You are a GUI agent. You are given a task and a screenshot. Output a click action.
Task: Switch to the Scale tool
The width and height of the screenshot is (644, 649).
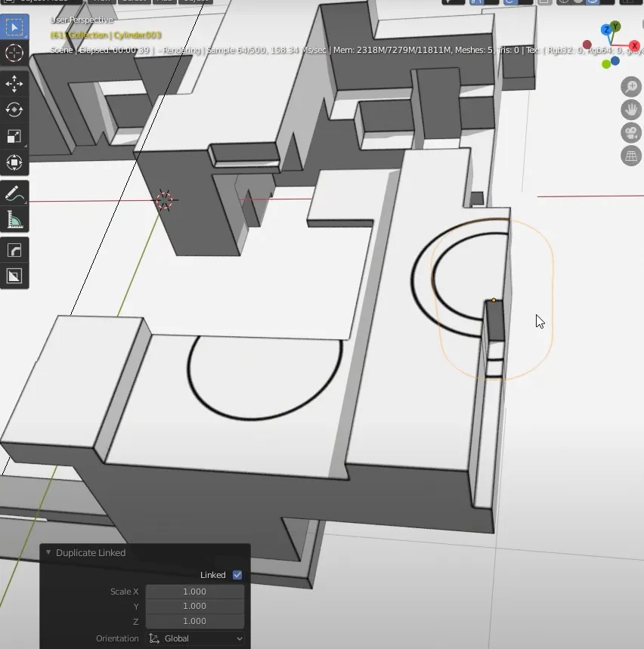(14, 136)
